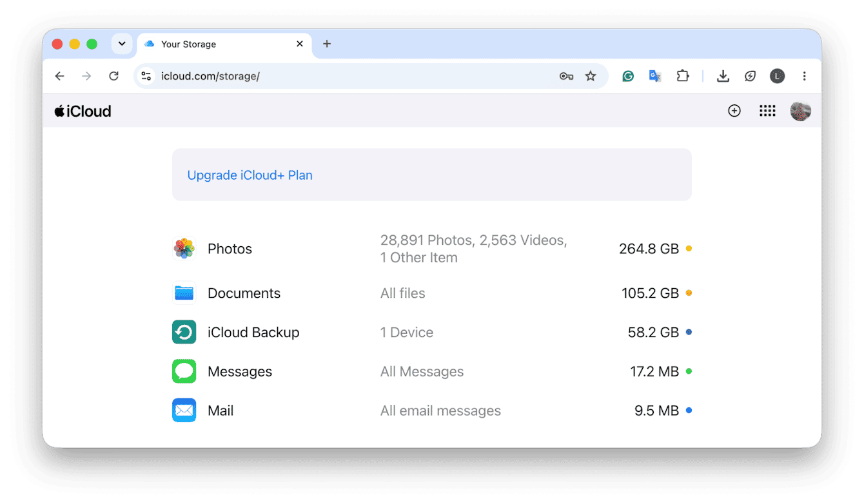Click the 17.2 MB value

pos(654,372)
